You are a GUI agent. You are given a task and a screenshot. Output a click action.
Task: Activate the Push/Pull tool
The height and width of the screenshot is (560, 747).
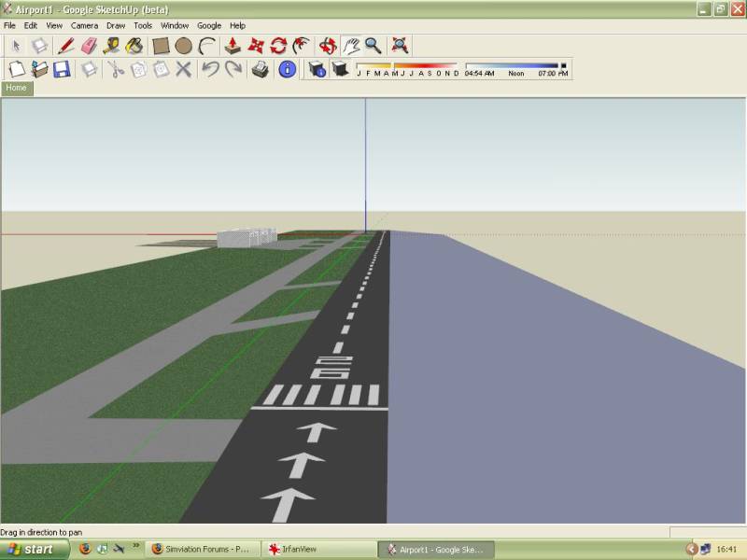(233, 45)
